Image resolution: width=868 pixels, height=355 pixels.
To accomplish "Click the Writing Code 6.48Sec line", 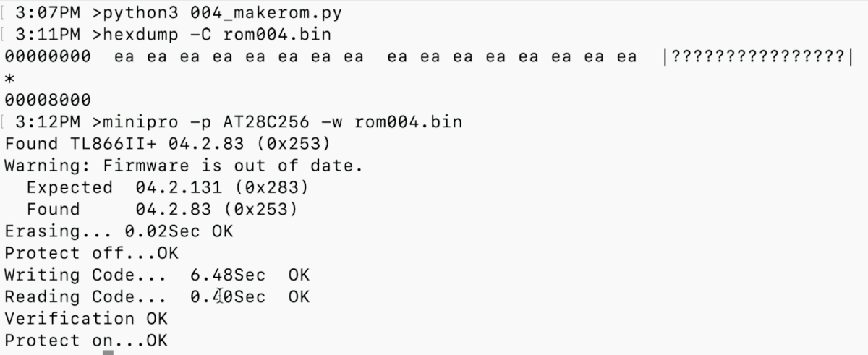I will tap(156, 275).
